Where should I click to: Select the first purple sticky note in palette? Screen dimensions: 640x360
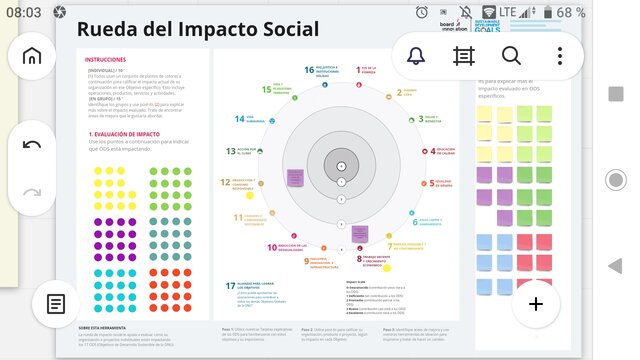coord(484,175)
